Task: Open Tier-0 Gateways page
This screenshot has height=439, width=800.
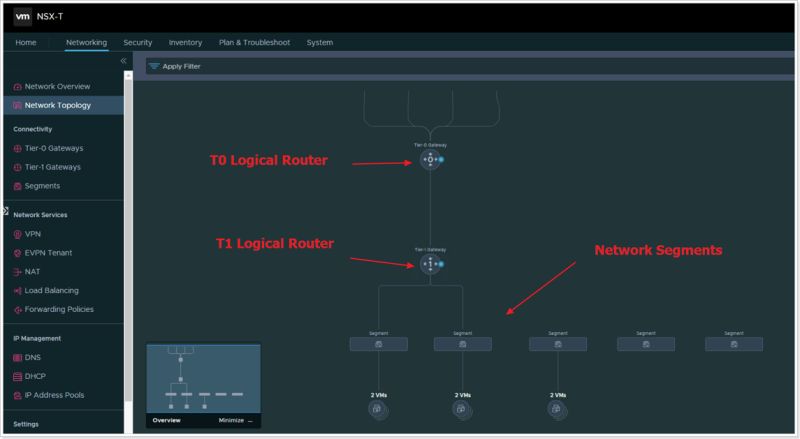Action: coord(54,148)
